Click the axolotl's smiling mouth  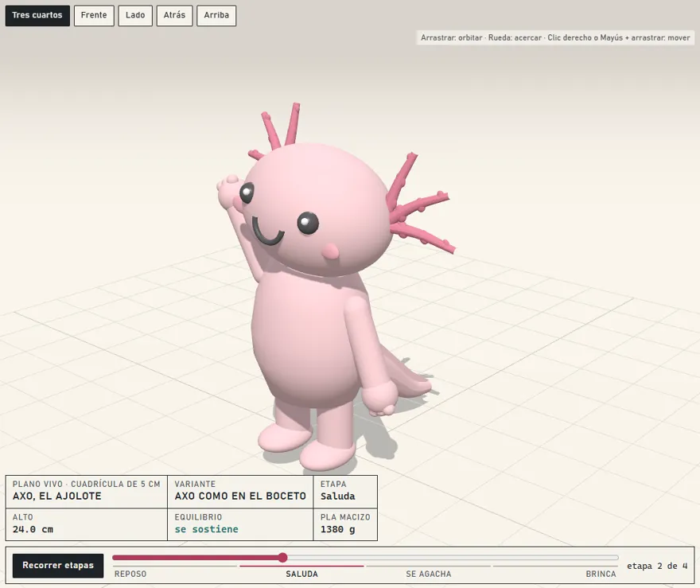click(x=267, y=232)
